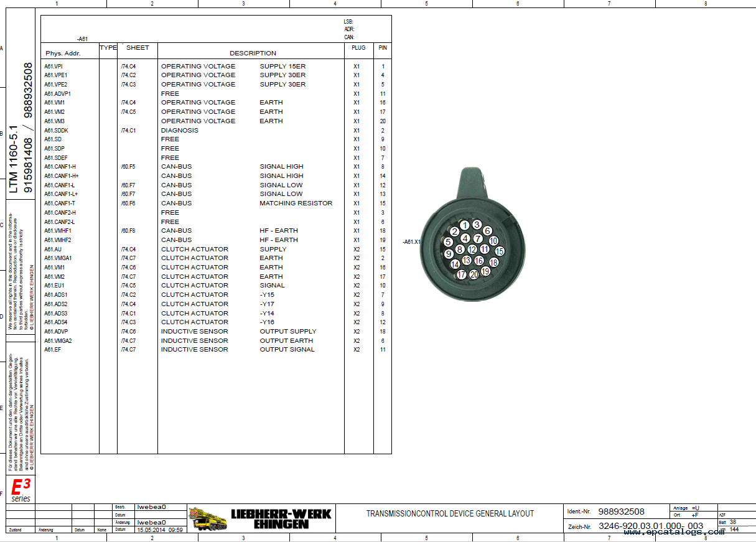Click the -A61.X1 connector label

tap(412, 242)
